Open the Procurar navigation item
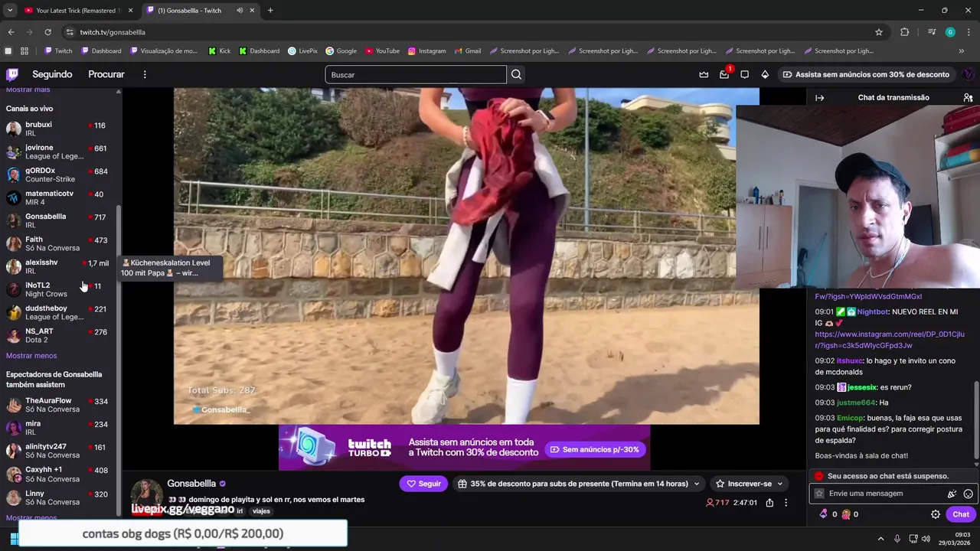 pos(106,74)
